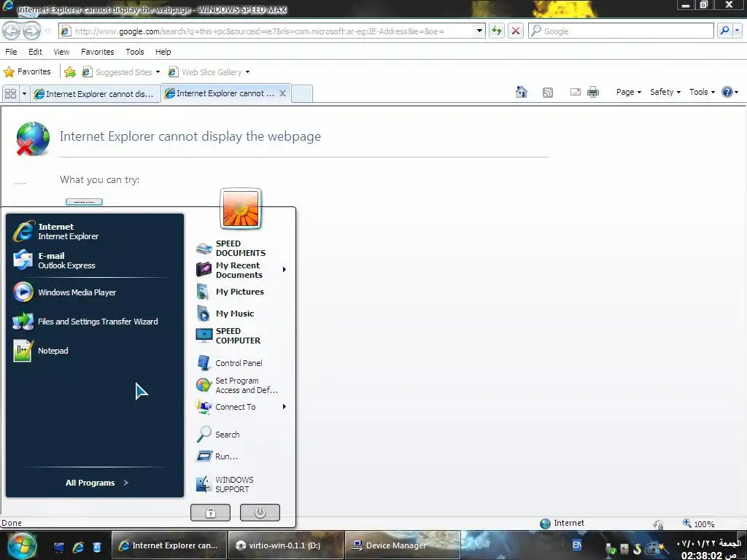This screenshot has width=747, height=560.
Task: Open the View menu
Action: pyautogui.click(x=61, y=52)
